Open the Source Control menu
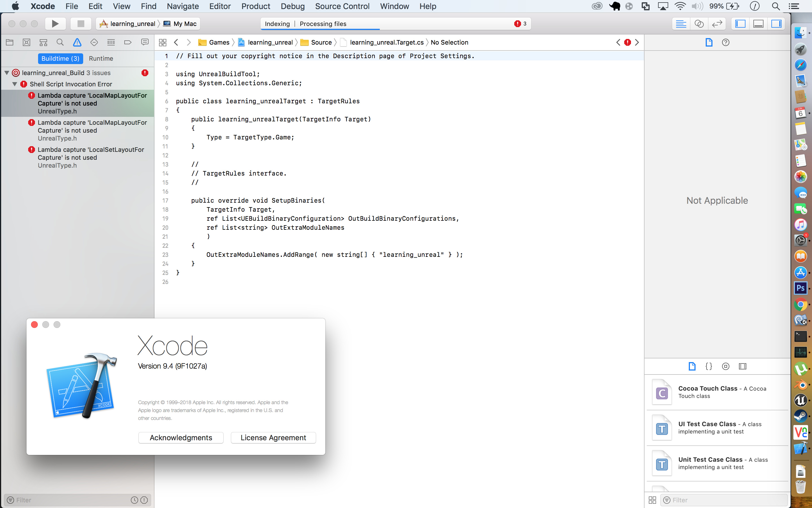812x508 pixels. point(342,6)
